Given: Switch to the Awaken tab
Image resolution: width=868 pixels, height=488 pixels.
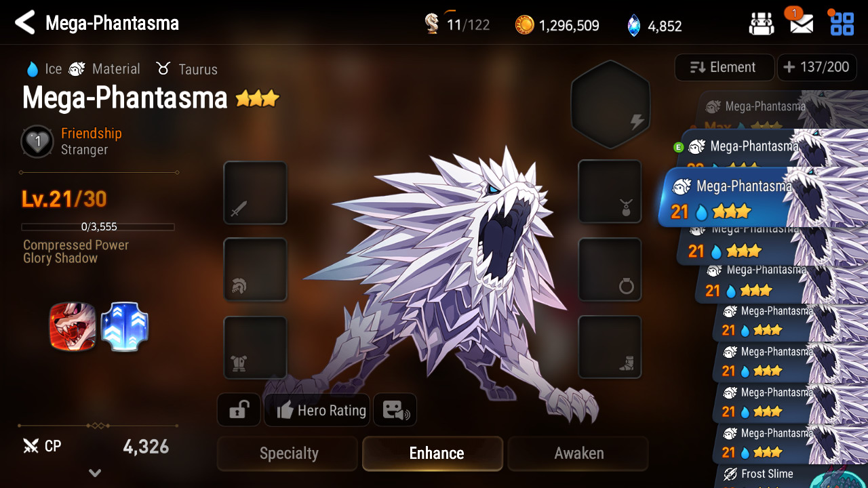Looking at the screenshot, I should click(x=578, y=453).
